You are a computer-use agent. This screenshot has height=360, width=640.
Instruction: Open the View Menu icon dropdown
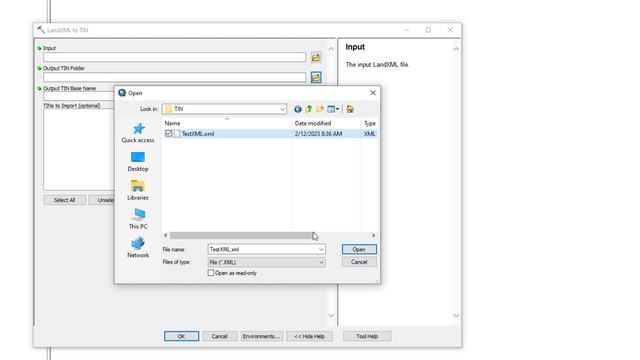pos(333,109)
